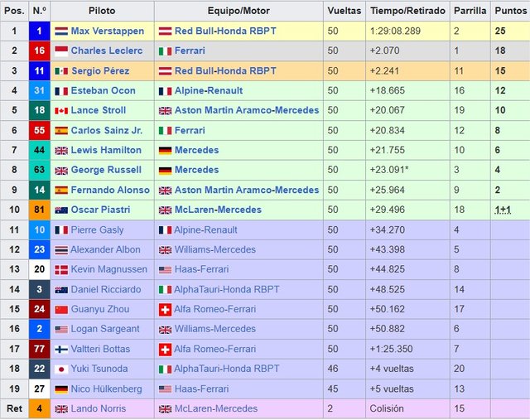
Task: Open Haas-Ferrari link in Hülkenberg row
Action: click(201, 389)
